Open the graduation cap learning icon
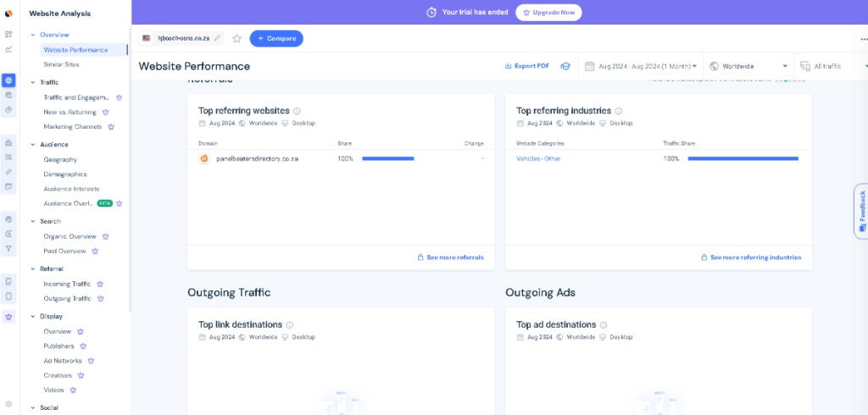Screen dimensions: 868x415 (x=565, y=66)
